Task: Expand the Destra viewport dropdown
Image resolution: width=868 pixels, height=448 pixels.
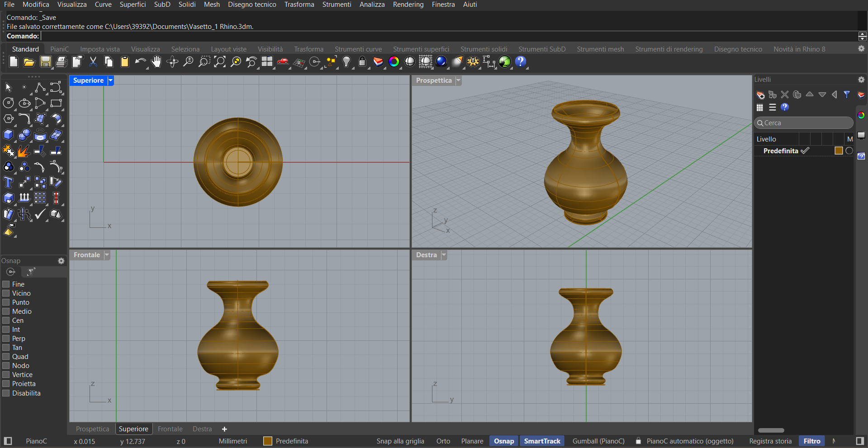Action: coord(444,255)
